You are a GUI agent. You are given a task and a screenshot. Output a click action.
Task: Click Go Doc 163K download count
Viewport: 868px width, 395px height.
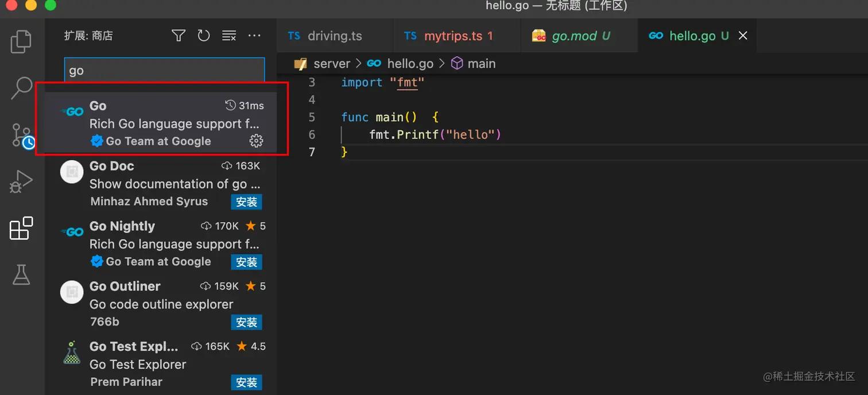241,166
